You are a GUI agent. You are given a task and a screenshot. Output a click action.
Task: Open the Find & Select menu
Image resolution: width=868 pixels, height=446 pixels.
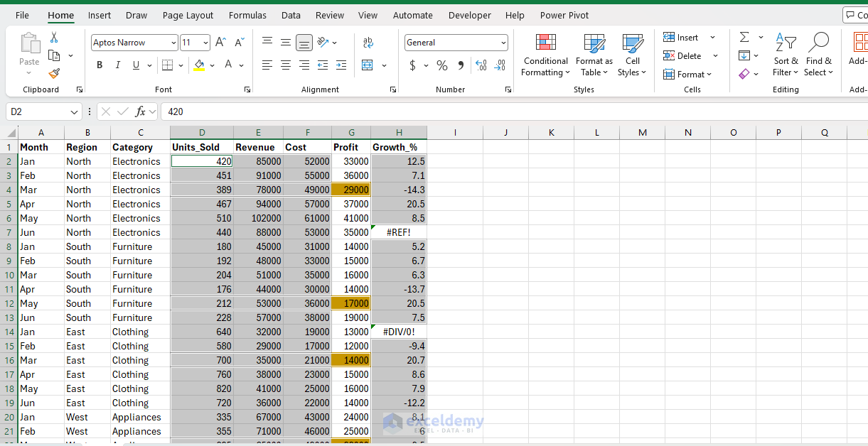818,55
